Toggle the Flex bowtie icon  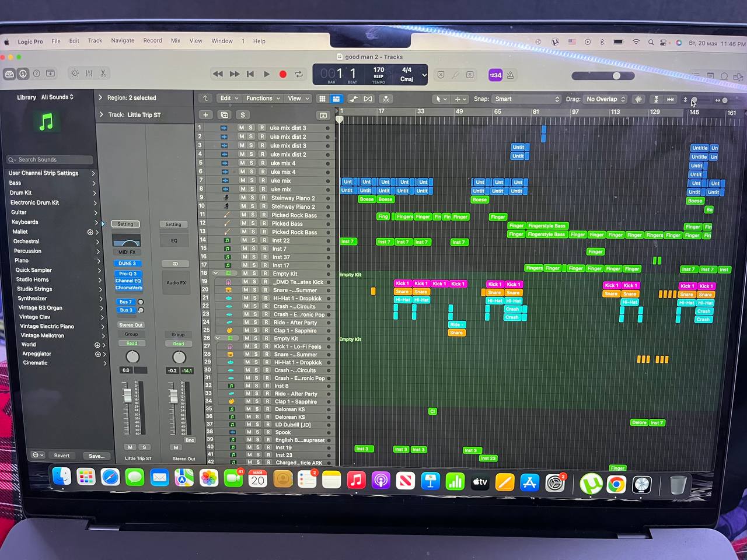[x=368, y=99]
